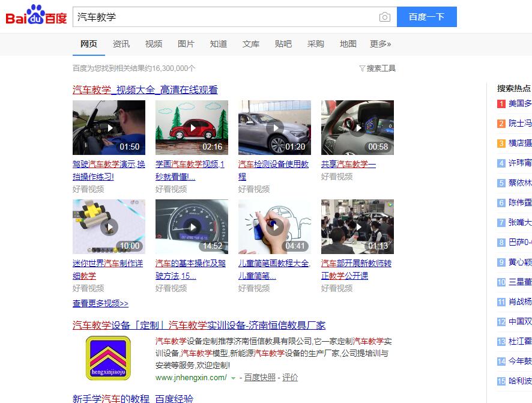Click the 百度一下 search button

pos(427,17)
